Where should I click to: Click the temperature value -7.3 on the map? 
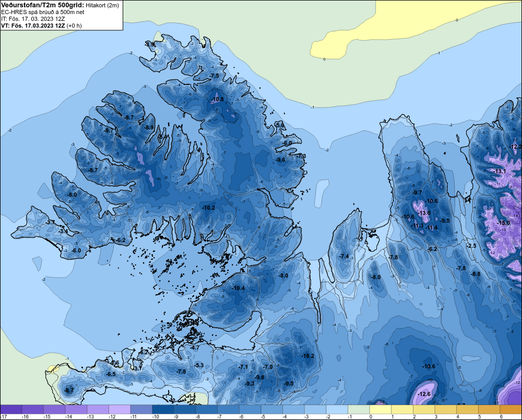(x=301, y=156)
